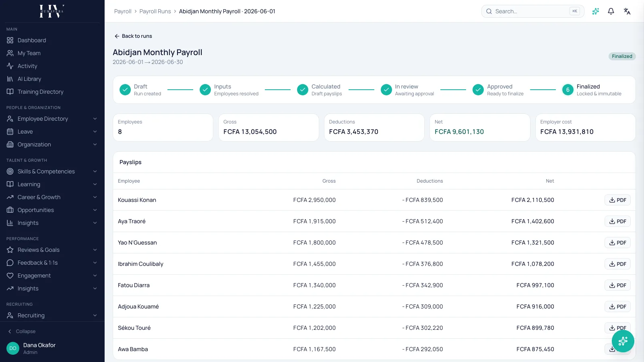Click the Activity pulse icon

point(10,66)
